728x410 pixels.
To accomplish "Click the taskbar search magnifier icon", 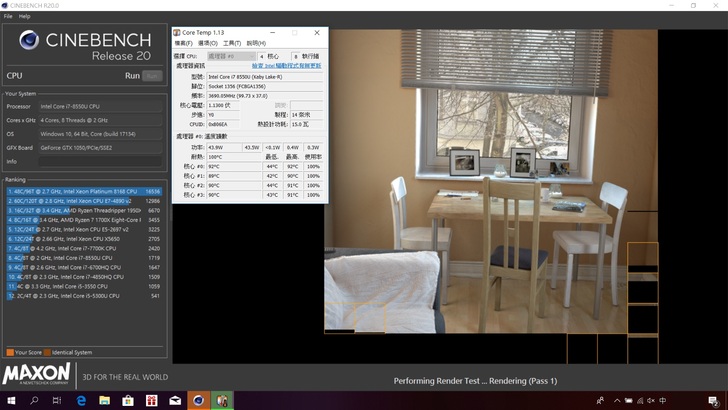I will 35,400.
